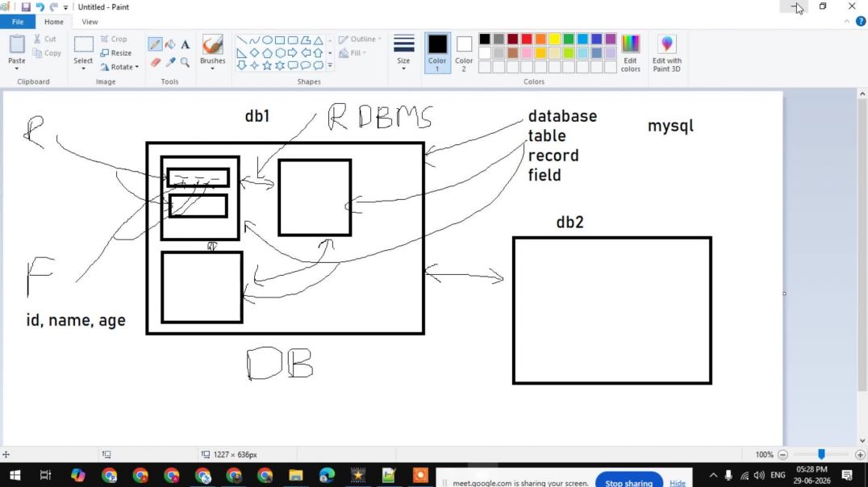868x487 pixels.
Task: Select the Fill with color bucket tool
Action: (x=170, y=44)
